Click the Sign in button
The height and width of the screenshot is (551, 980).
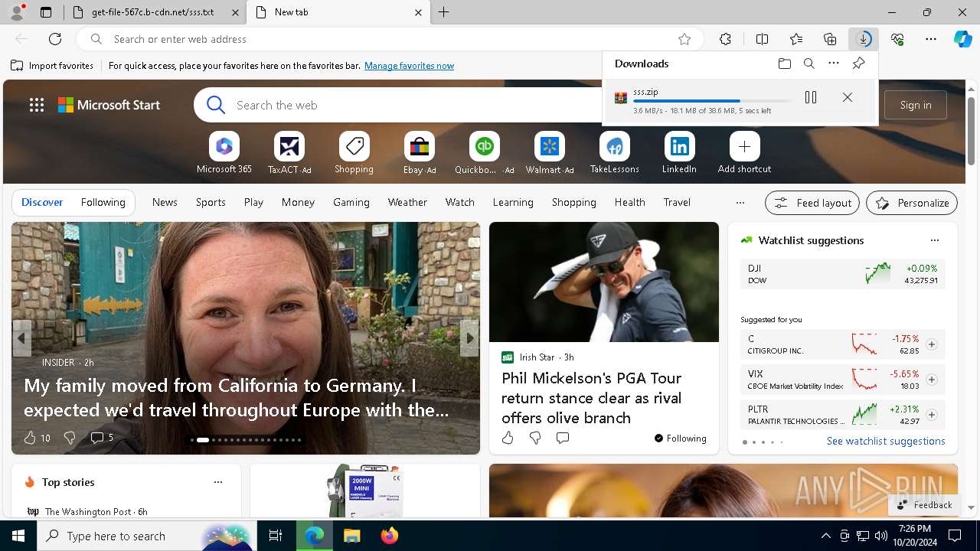point(916,105)
